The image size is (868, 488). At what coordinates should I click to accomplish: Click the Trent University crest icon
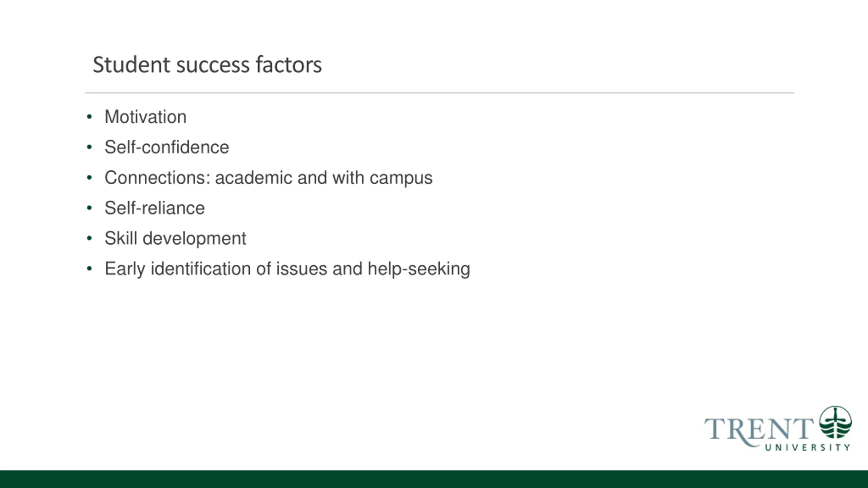[x=835, y=422]
